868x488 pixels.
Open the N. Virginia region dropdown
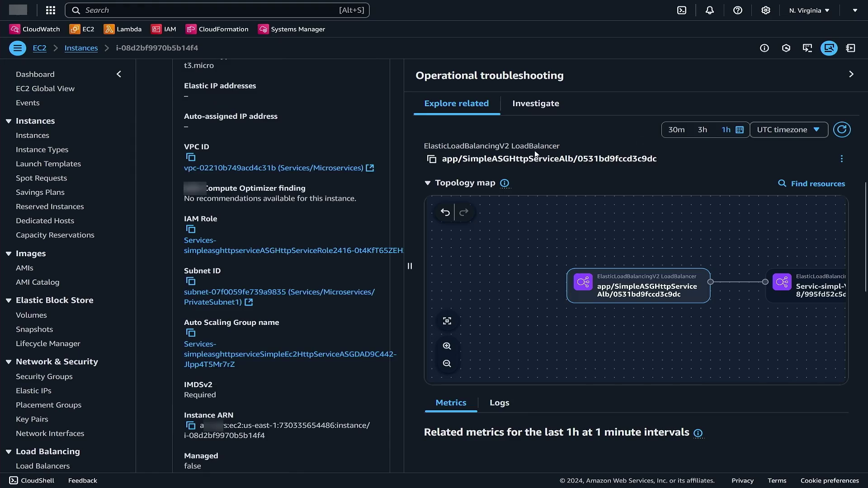tap(809, 10)
